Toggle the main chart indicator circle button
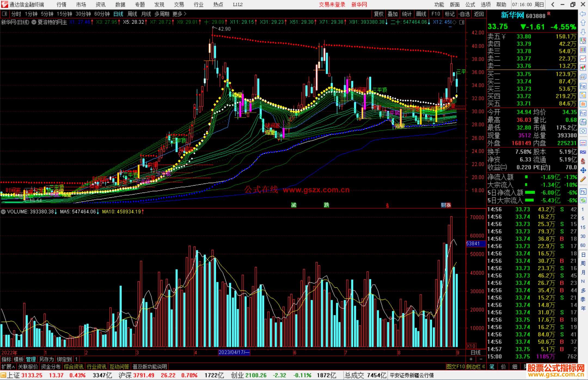The image size is (588, 380). coord(34,22)
